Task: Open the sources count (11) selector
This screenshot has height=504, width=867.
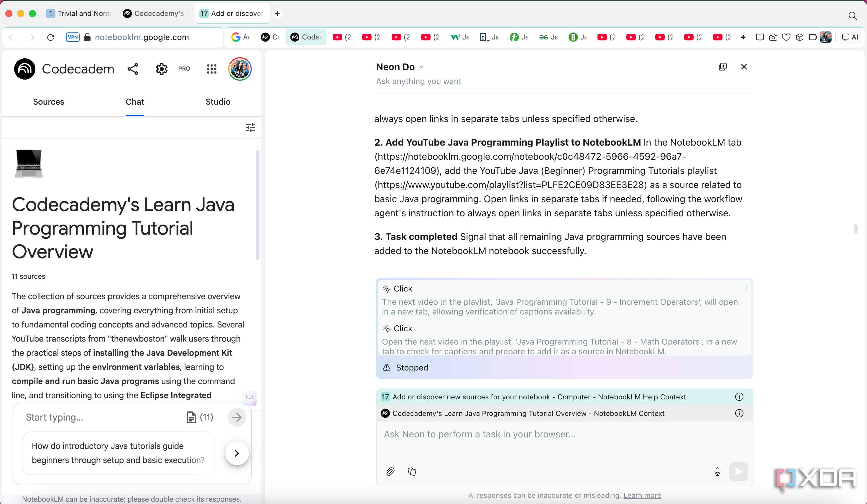Action: click(x=200, y=417)
